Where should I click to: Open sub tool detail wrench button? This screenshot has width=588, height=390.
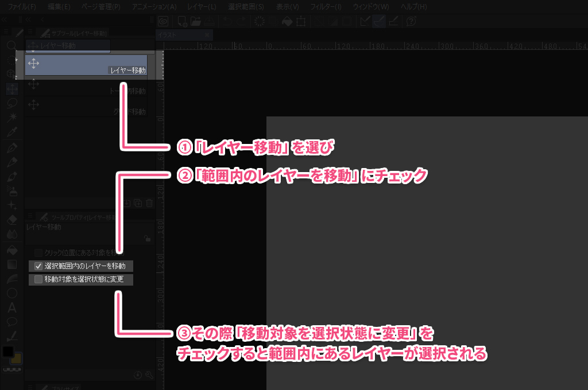tap(150, 375)
